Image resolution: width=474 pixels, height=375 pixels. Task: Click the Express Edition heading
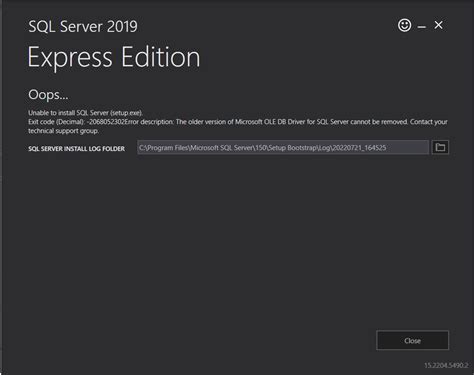(114, 57)
